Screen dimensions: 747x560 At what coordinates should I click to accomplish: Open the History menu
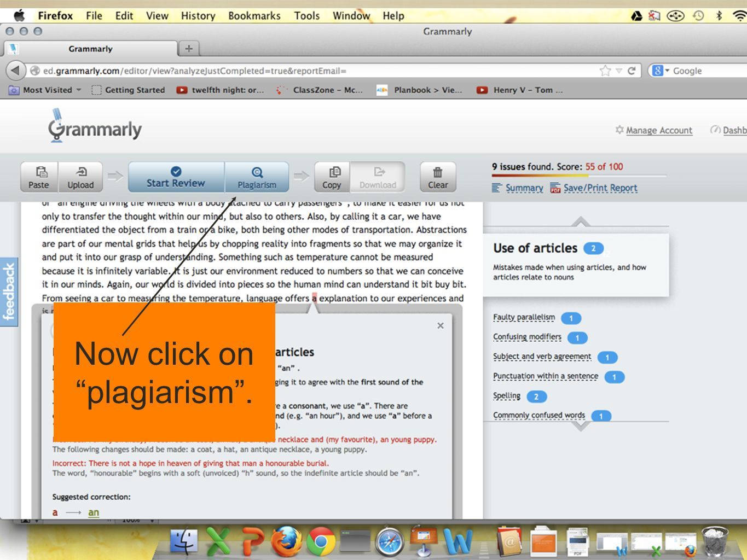click(x=198, y=16)
